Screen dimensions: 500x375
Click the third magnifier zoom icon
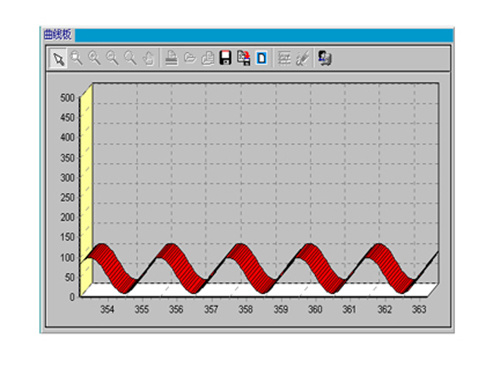tap(112, 58)
